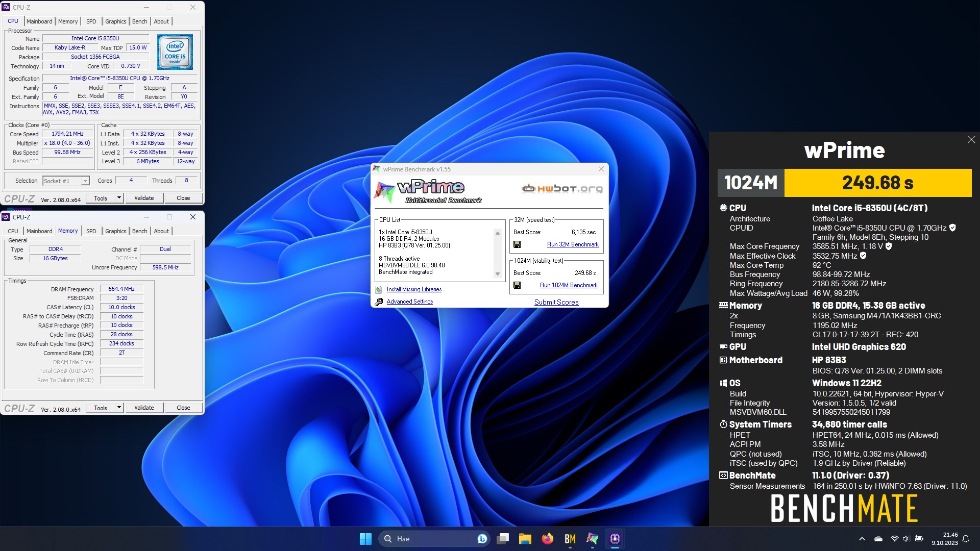
Task: Open the Socket #1 selection dropdown
Action: tap(85, 181)
